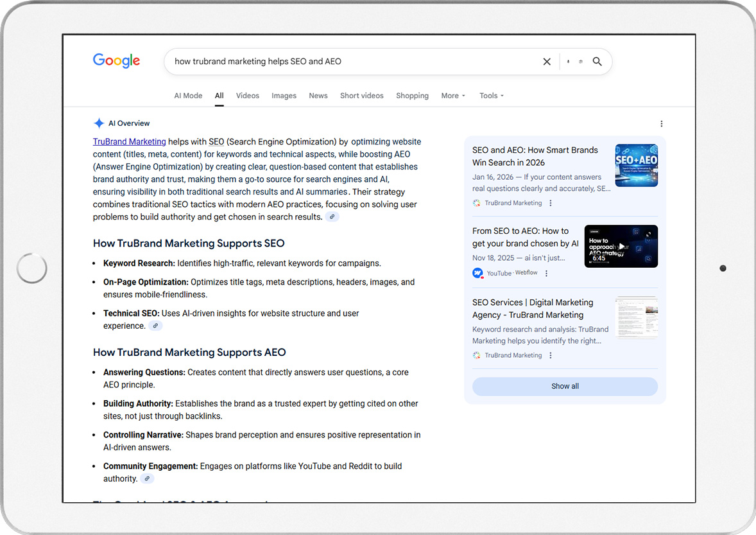Click the YouTube favicon below the Webflow result
756x535 pixels.
(x=476, y=273)
